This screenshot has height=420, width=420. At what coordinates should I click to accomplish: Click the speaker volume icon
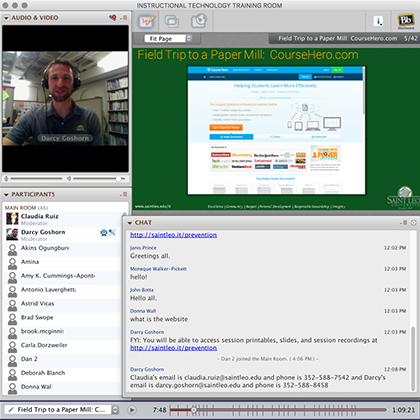click(69, 179)
